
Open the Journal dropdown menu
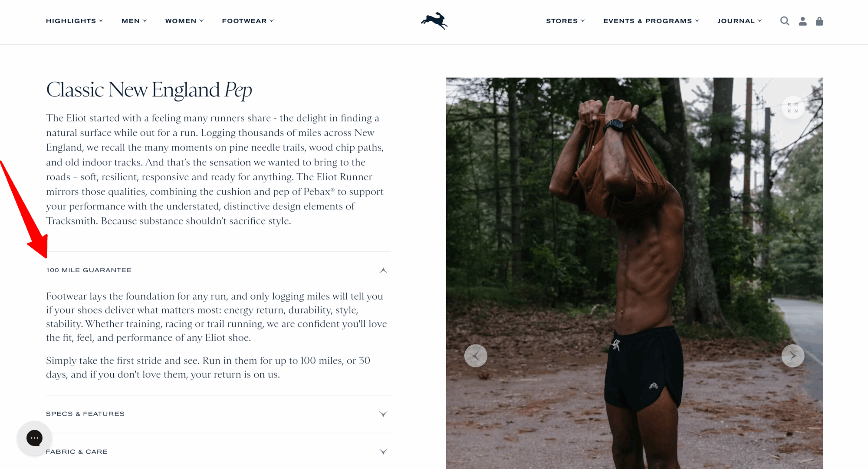coord(740,21)
